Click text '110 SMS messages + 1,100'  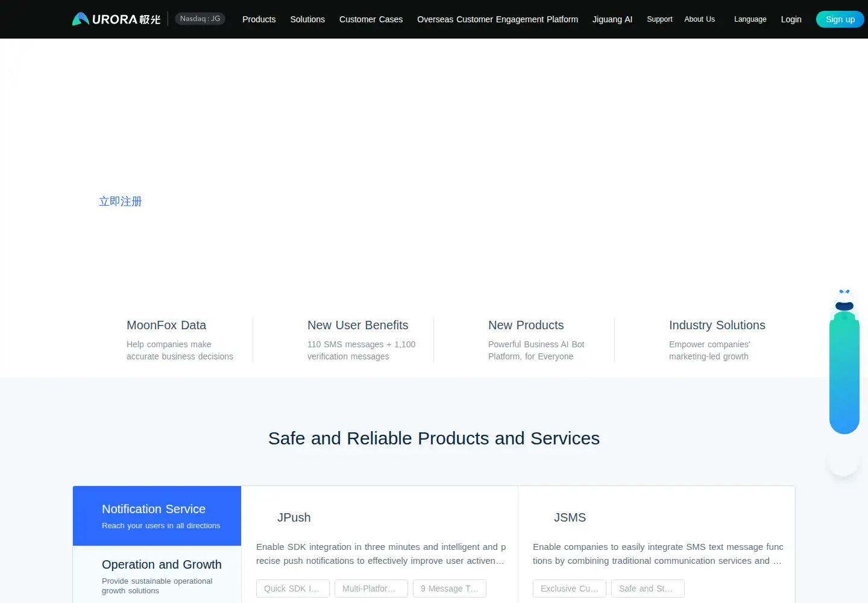coord(362,344)
